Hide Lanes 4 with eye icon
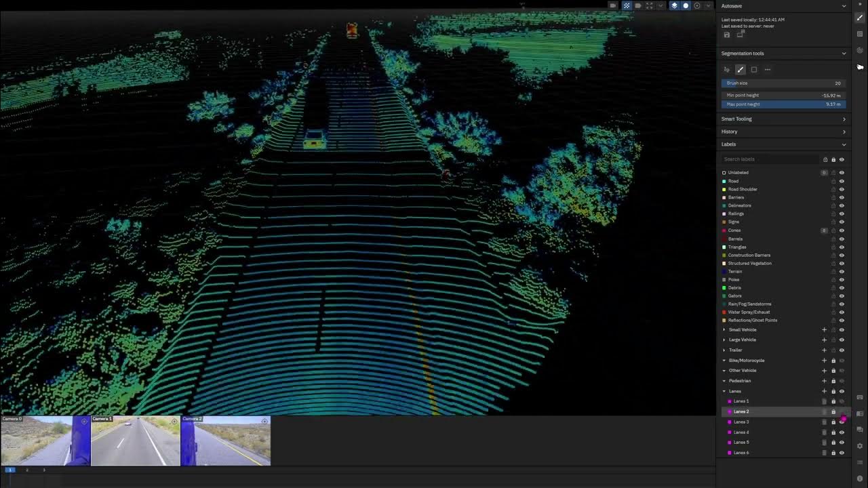The image size is (868, 488). [x=842, y=432]
